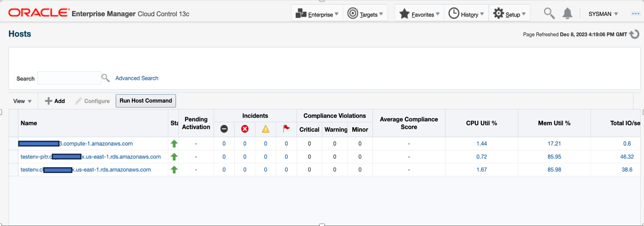Open Total IO value 46.32
The width and height of the screenshot is (644, 226).
627,156
